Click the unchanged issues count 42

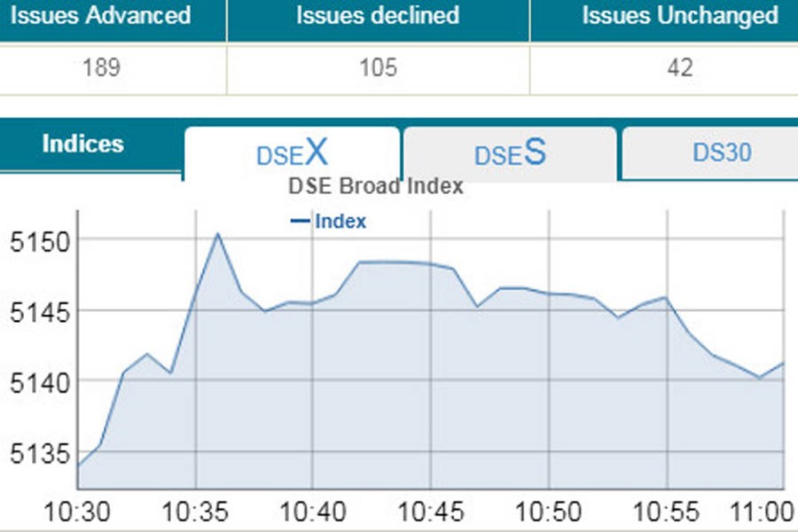(680, 68)
